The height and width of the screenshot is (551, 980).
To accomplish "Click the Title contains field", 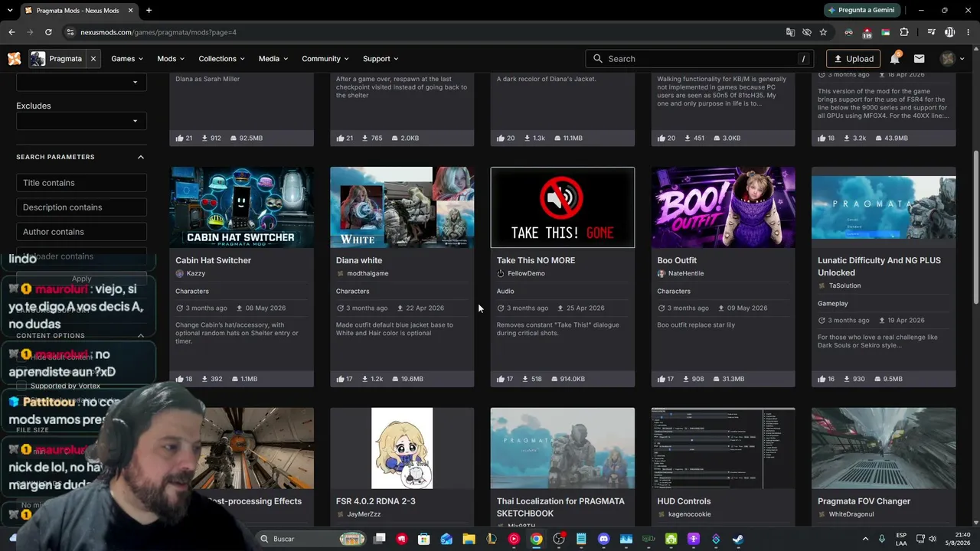I will [x=81, y=183].
